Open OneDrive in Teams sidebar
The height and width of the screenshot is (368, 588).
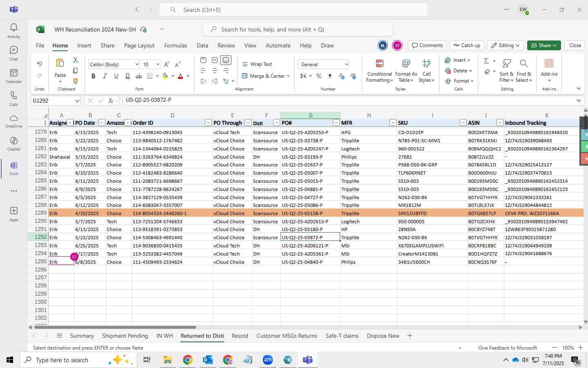tap(13, 121)
